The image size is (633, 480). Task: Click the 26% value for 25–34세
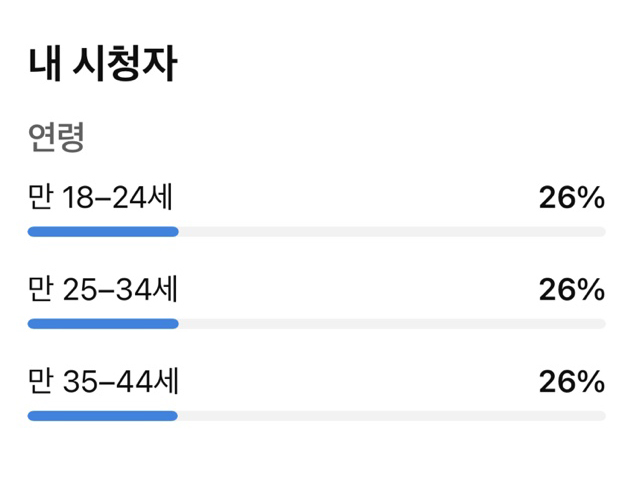[x=572, y=289]
